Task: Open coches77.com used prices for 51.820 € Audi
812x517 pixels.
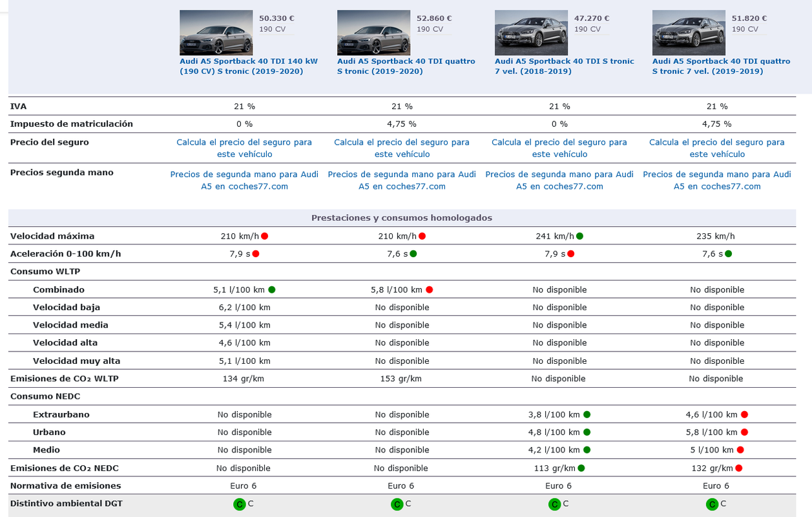Action: (x=717, y=180)
